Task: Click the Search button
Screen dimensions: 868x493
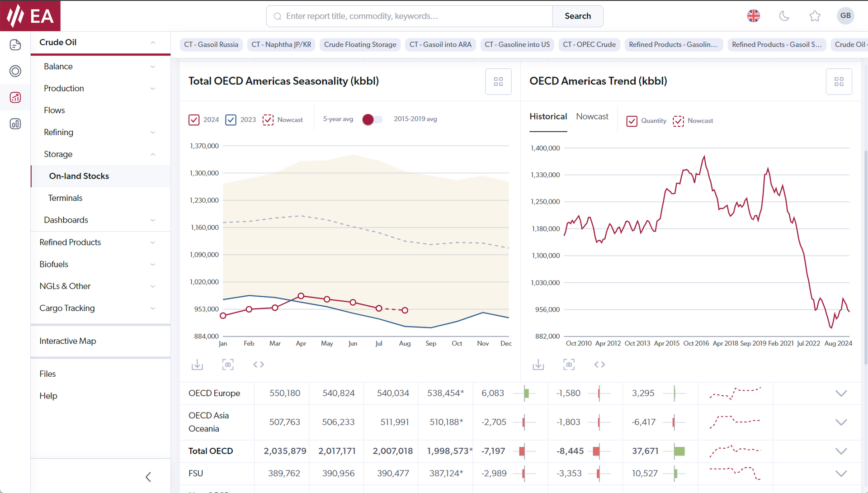Action: click(x=578, y=16)
